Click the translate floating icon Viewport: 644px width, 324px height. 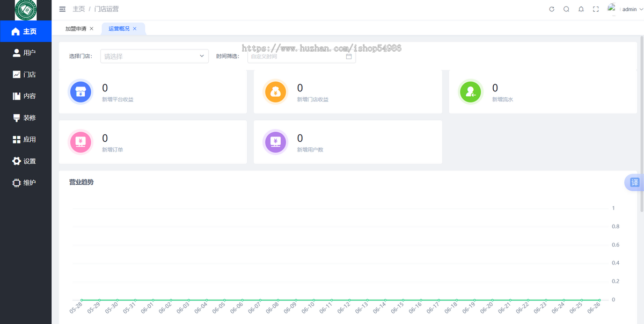point(634,183)
